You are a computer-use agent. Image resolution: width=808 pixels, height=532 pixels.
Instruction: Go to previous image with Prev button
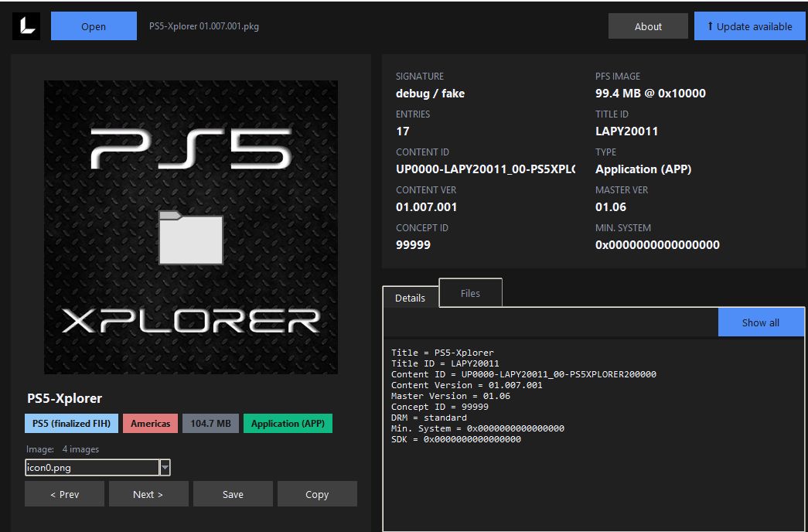(64, 494)
